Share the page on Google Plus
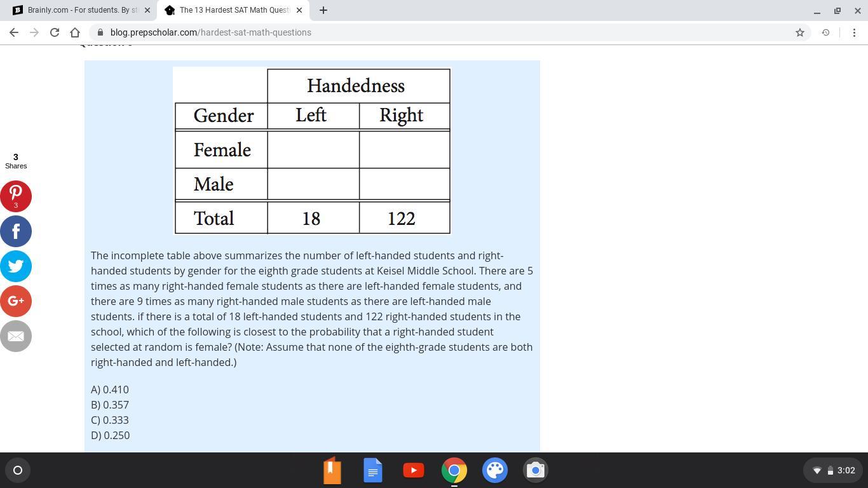868x488 pixels. click(x=16, y=301)
